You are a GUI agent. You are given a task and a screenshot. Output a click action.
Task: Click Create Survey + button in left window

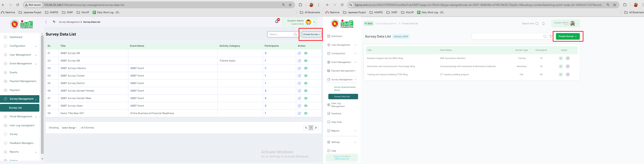[311, 34]
